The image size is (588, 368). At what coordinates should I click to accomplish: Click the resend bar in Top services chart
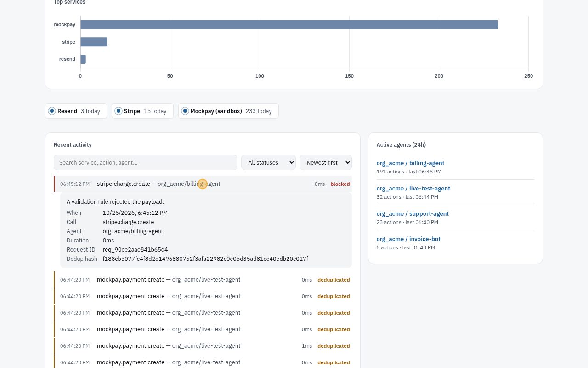pos(83,59)
